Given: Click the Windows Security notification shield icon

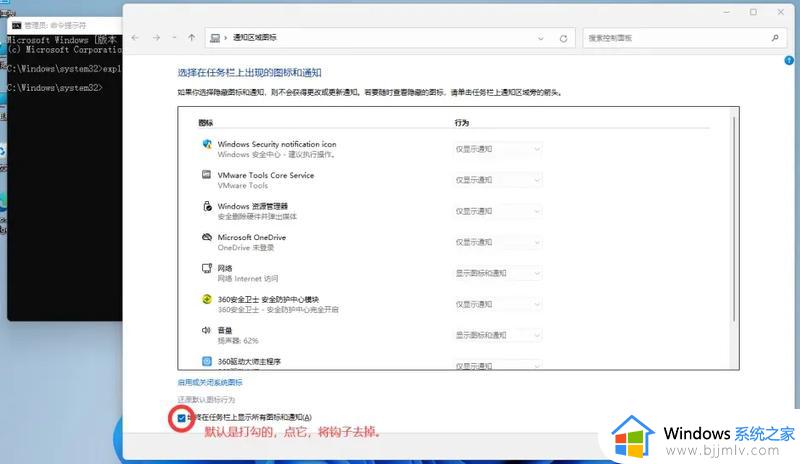Looking at the screenshot, I should tap(207, 144).
